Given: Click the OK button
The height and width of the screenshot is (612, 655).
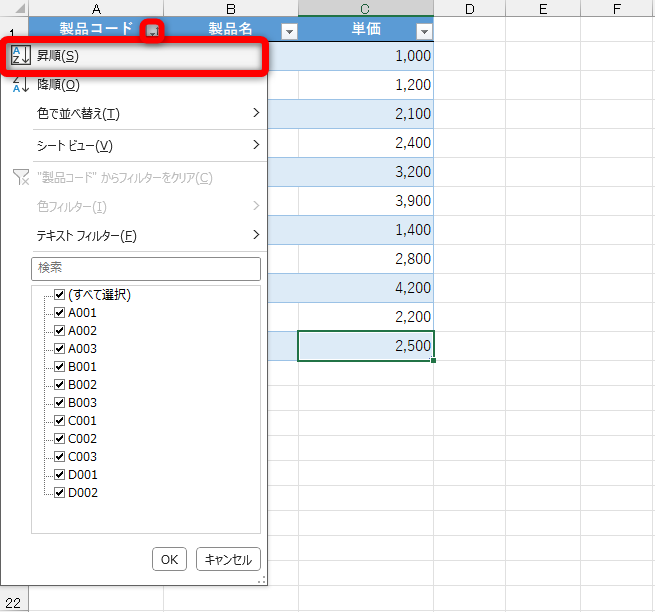Looking at the screenshot, I should pyautogui.click(x=169, y=559).
